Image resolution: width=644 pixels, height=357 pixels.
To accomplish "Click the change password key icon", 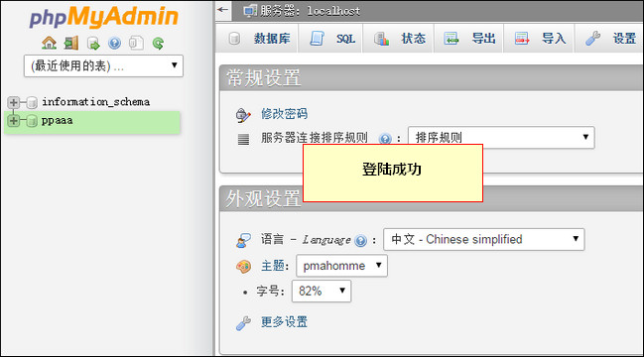I will [x=243, y=115].
